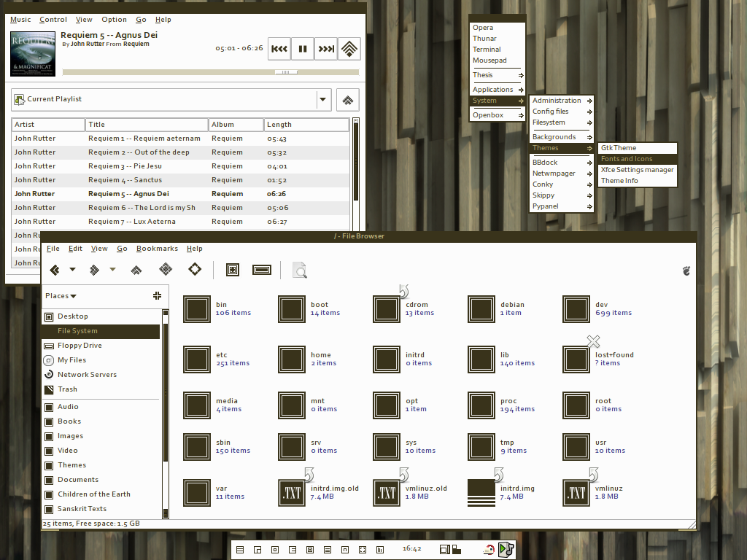This screenshot has height=560, width=747.
Task: Open the Edit menu in File Browser
Action: pyautogui.click(x=75, y=249)
